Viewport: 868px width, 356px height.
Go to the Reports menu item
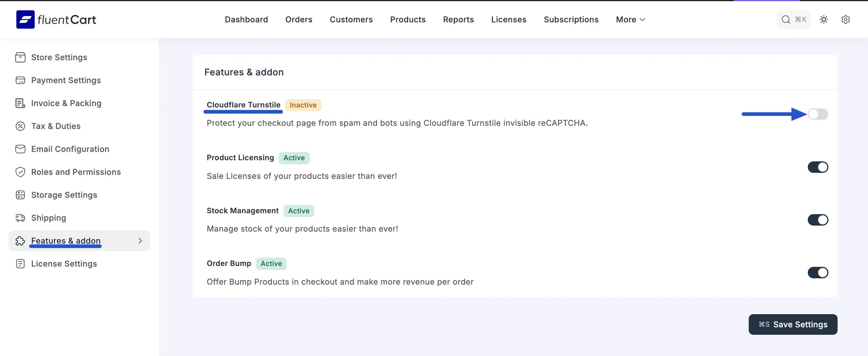(x=458, y=19)
